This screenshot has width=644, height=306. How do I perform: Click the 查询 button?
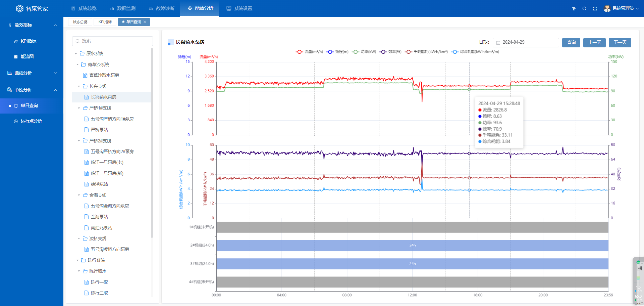[571, 42]
